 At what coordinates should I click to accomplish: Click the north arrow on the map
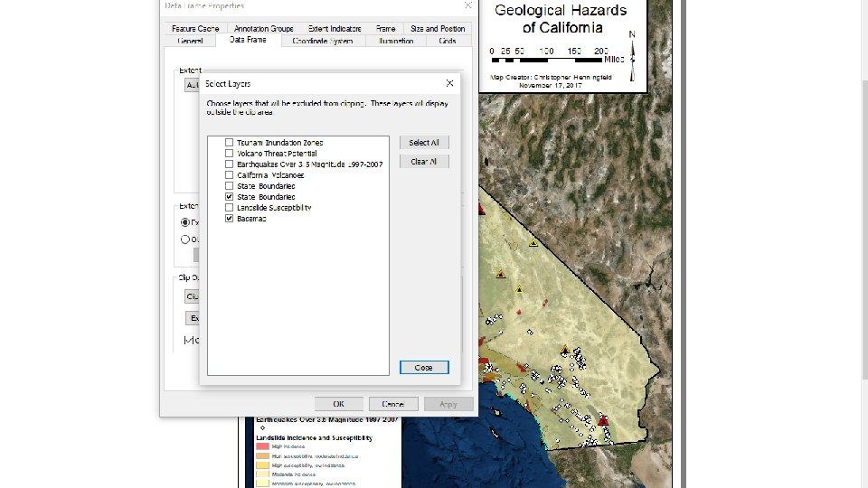[632, 56]
